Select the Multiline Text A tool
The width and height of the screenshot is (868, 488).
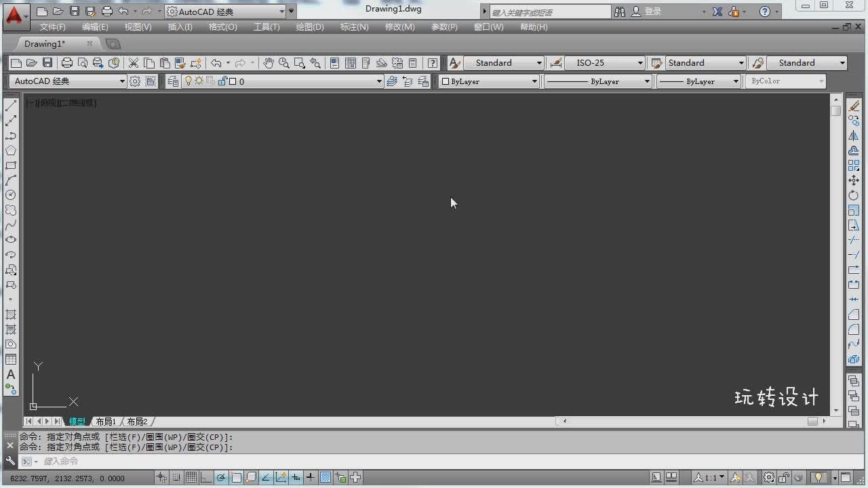tap(11, 374)
